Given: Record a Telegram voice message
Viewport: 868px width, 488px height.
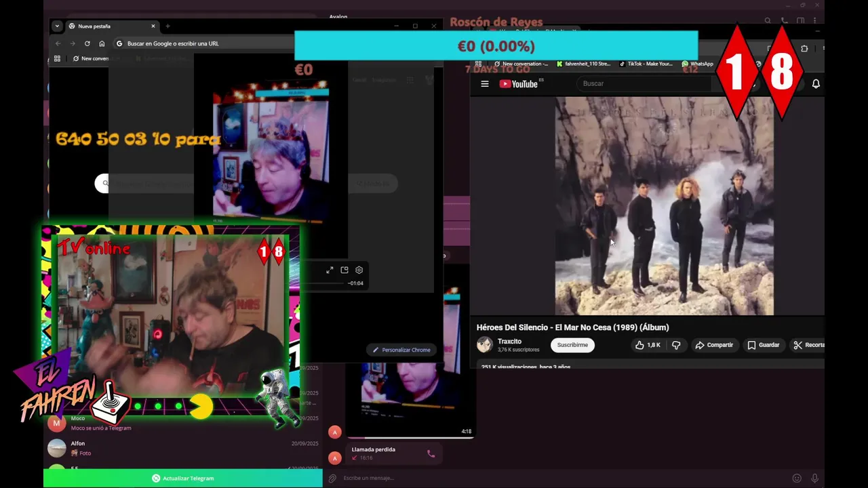Looking at the screenshot, I should (815, 478).
